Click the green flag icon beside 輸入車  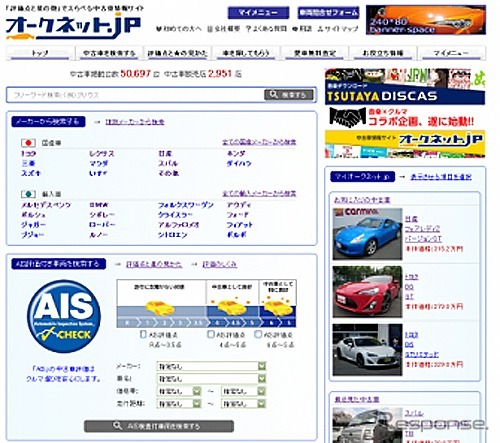pyautogui.click(x=28, y=194)
